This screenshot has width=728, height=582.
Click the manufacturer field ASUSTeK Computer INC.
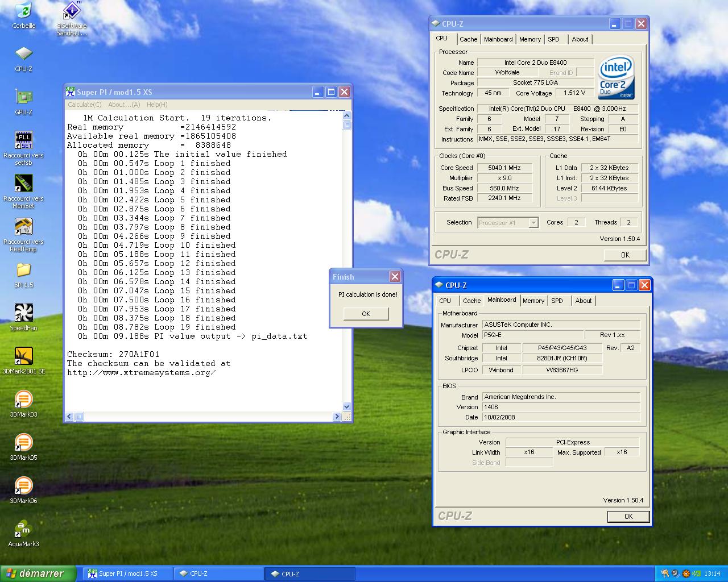click(561, 325)
